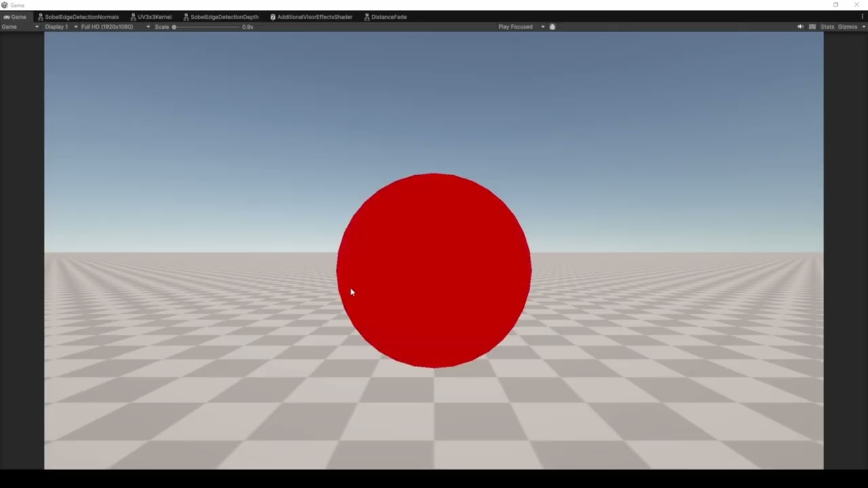
Task: Toggle the mute audio speaker icon
Action: pyautogui.click(x=800, y=27)
